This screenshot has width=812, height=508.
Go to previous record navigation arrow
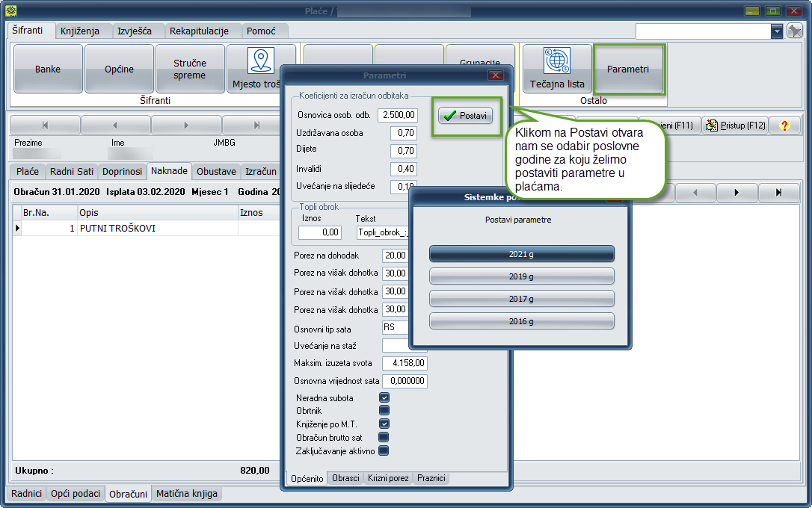tap(115, 126)
